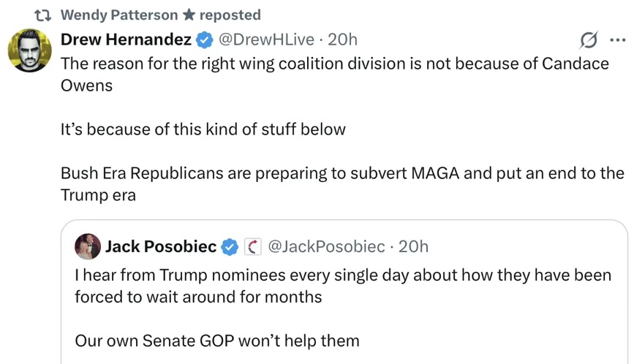This screenshot has height=364, width=634.
Task: Open the @JackPosobiec handle
Action: coord(326,247)
